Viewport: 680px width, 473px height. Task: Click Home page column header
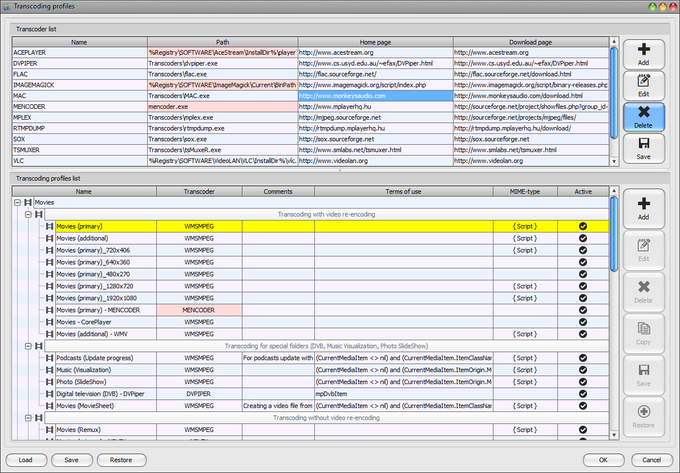pyautogui.click(x=376, y=42)
